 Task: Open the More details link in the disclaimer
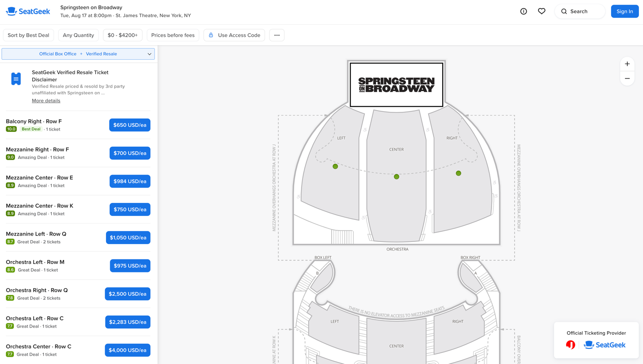46,101
